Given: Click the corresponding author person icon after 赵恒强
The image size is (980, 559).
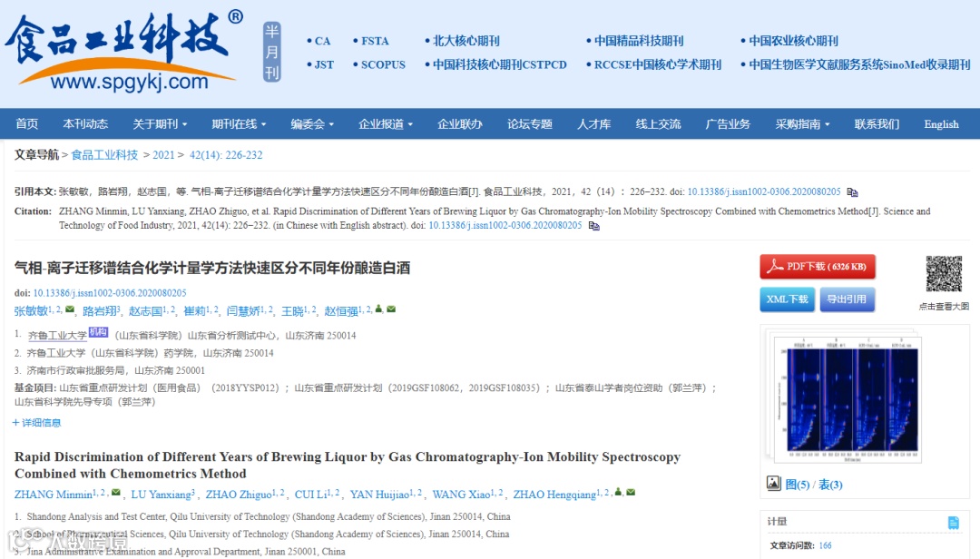Looking at the screenshot, I should point(378,309).
